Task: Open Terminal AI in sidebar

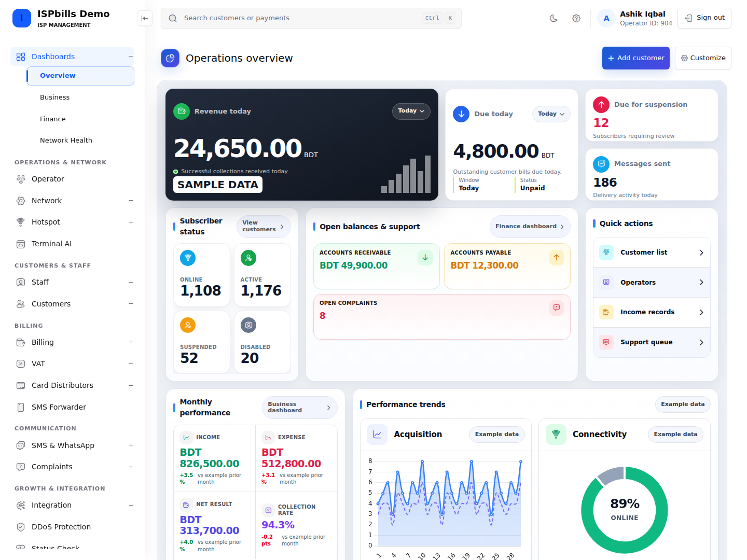Action: point(73,244)
